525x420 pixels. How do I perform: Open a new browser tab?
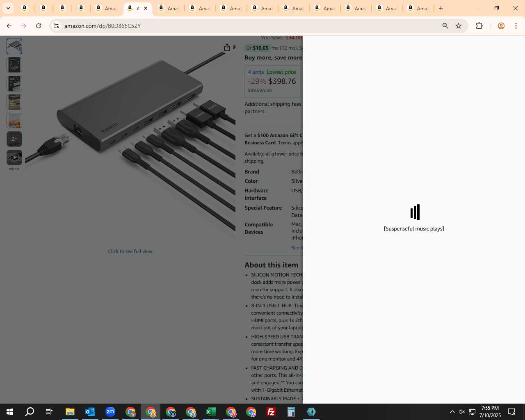441,8
